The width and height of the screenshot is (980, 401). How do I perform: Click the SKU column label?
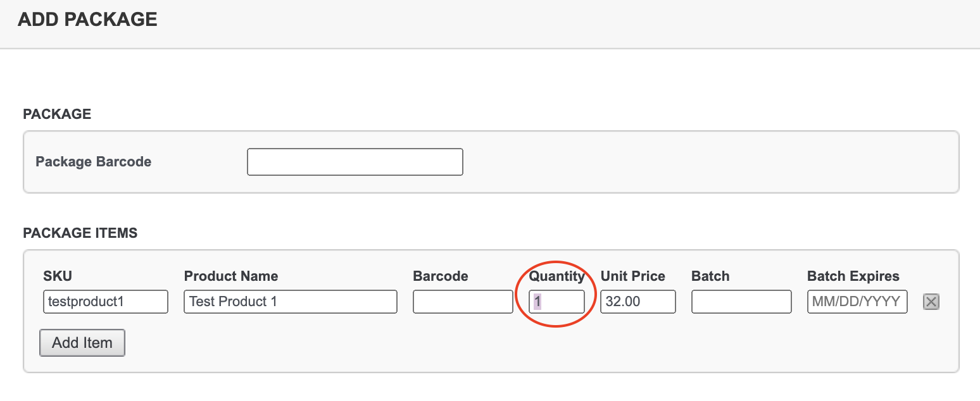coord(58,276)
